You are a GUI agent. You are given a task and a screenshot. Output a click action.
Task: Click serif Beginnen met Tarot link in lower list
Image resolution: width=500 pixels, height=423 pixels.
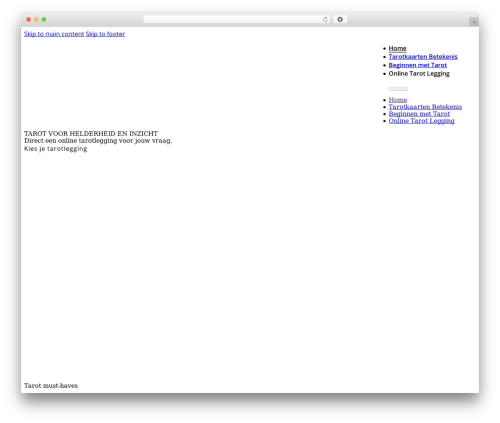click(x=419, y=114)
